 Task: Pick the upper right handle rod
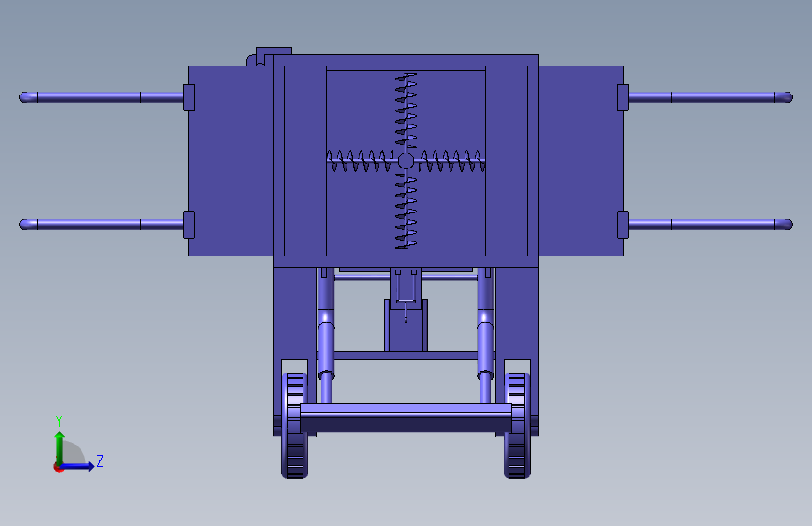pos(711,97)
